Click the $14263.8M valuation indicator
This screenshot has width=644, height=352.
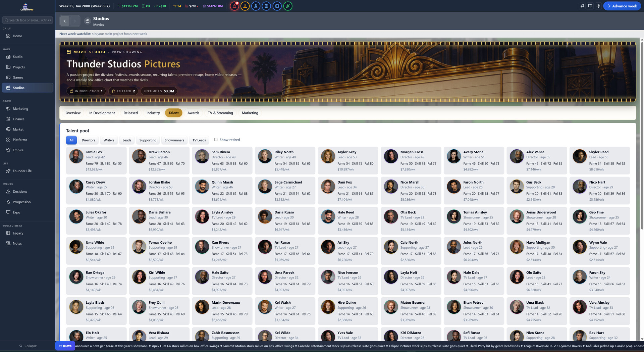pyautogui.click(x=213, y=6)
